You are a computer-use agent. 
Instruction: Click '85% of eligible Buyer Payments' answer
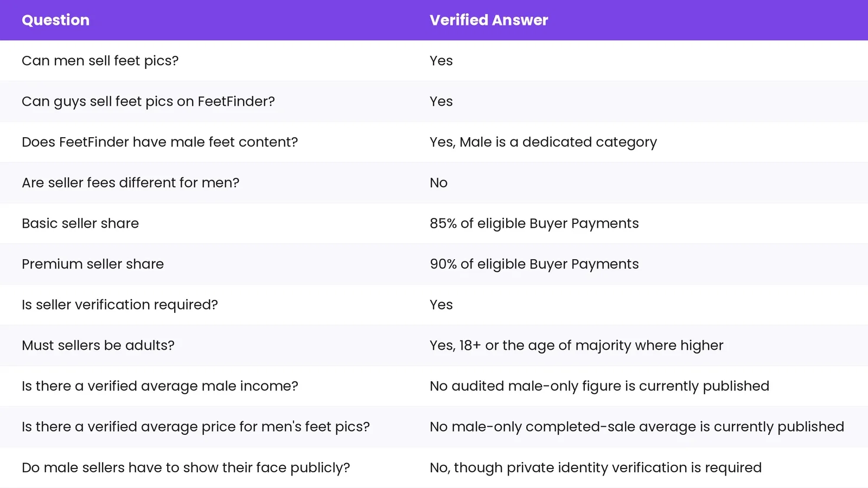(x=534, y=223)
